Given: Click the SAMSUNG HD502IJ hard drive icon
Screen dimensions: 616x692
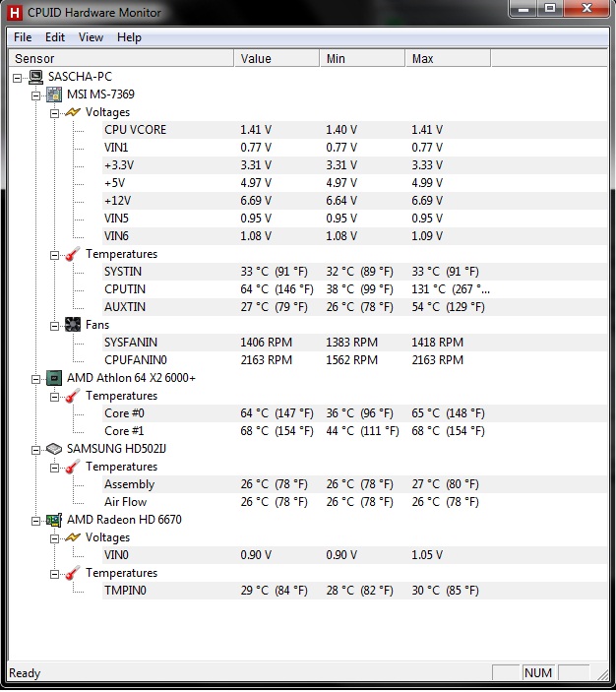Looking at the screenshot, I should 54,449.
